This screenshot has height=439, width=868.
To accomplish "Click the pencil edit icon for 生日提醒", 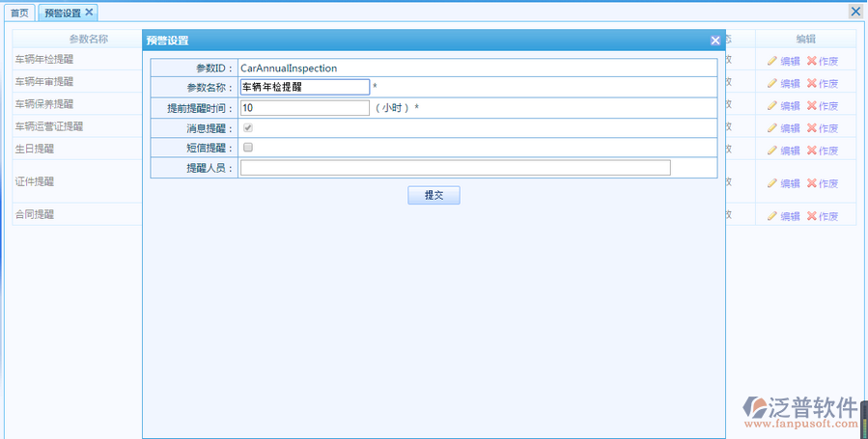I will tap(771, 150).
